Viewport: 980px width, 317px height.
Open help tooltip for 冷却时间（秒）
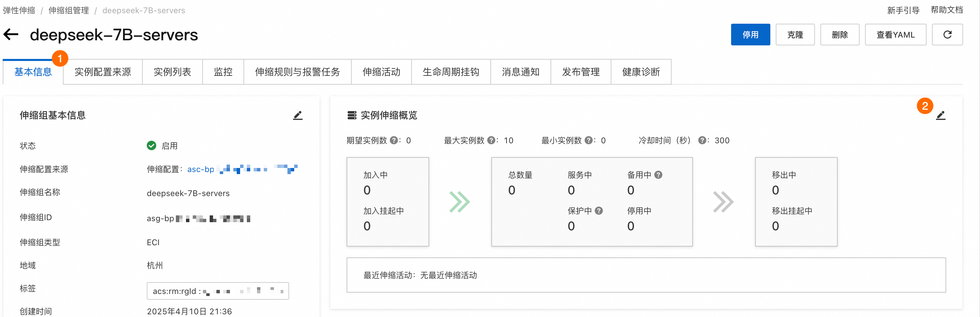pyautogui.click(x=702, y=140)
